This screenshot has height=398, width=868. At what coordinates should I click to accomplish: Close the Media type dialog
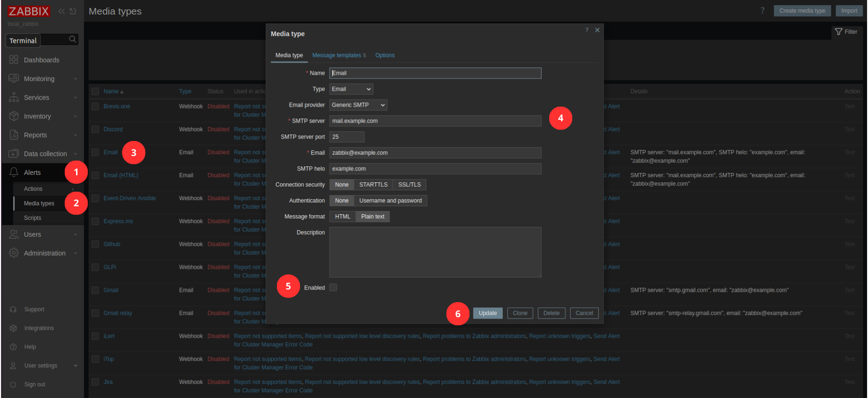click(x=597, y=30)
